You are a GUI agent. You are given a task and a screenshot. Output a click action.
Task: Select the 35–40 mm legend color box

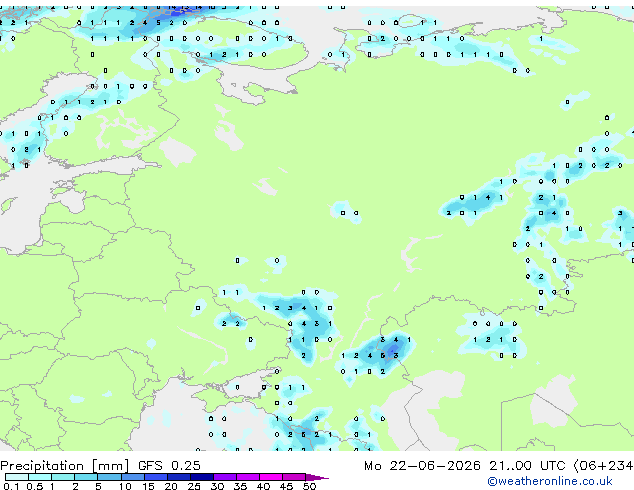(247, 477)
